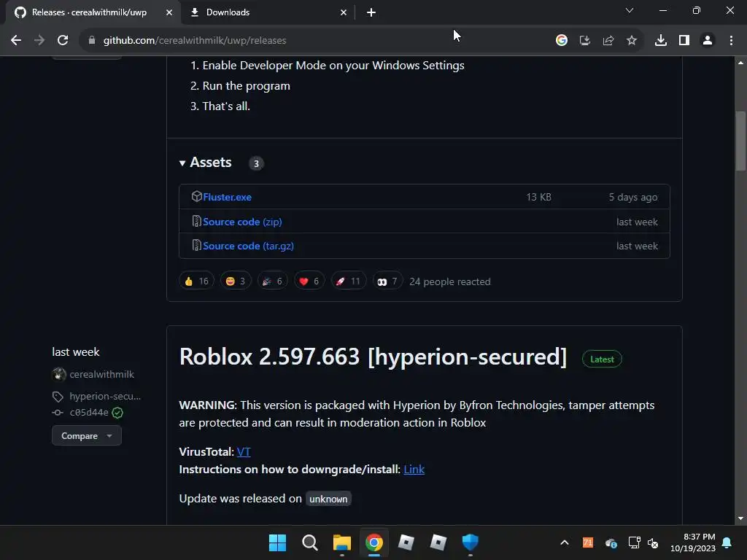The width and height of the screenshot is (747, 560).
Task: Download Fluster.exe asset
Action: [x=228, y=197]
